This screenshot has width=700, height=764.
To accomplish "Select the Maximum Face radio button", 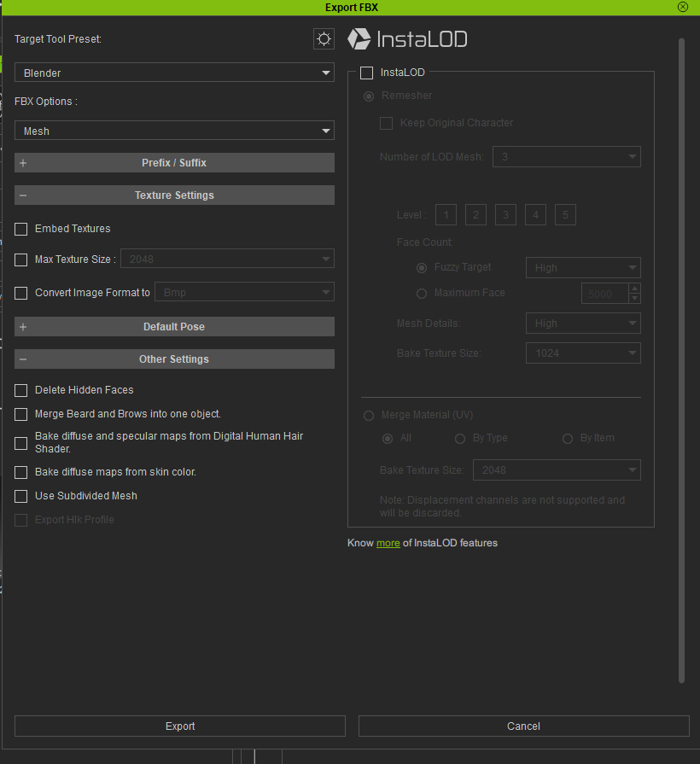I will (x=422, y=294).
